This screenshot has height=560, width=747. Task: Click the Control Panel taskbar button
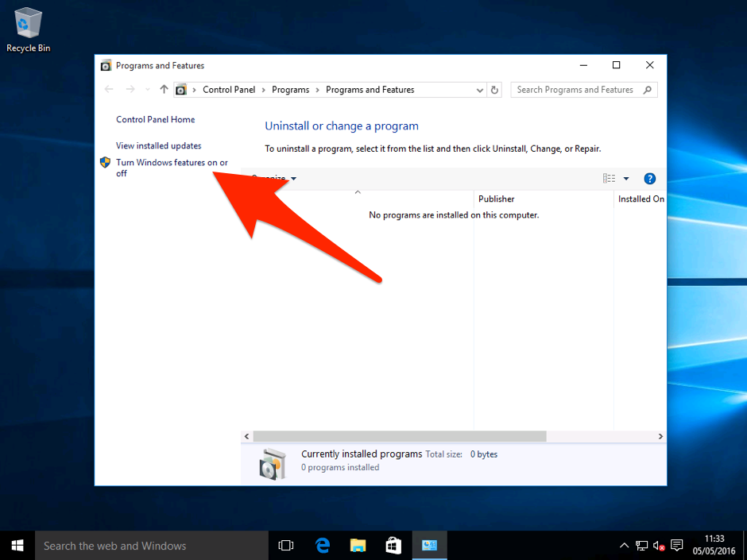[429, 546]
